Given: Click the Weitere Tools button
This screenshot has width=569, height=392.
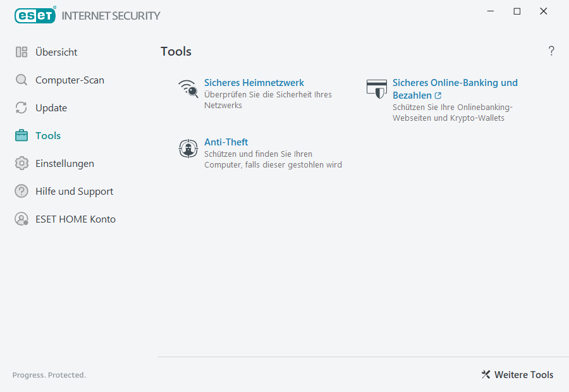Looking at the screenshot, I should pyautogui.click(x=523, y=374).
